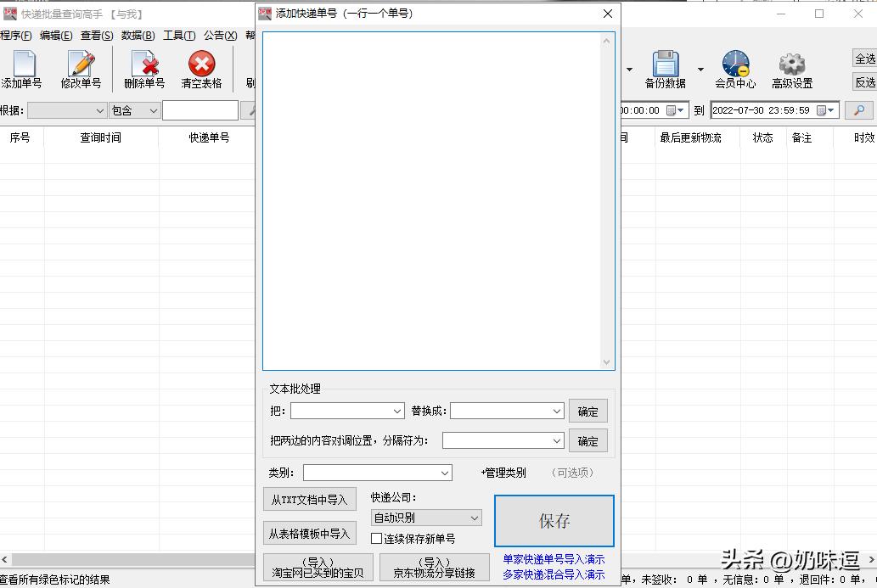Open the 单家快递单号导入演示 link
877x588 pixels.
click(552, 559)
